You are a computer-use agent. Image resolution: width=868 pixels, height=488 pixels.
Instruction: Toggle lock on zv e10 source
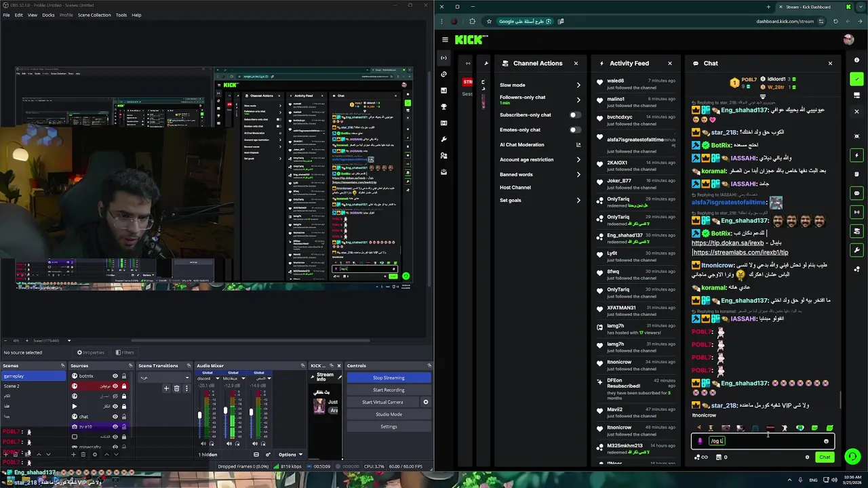point(124,427)
